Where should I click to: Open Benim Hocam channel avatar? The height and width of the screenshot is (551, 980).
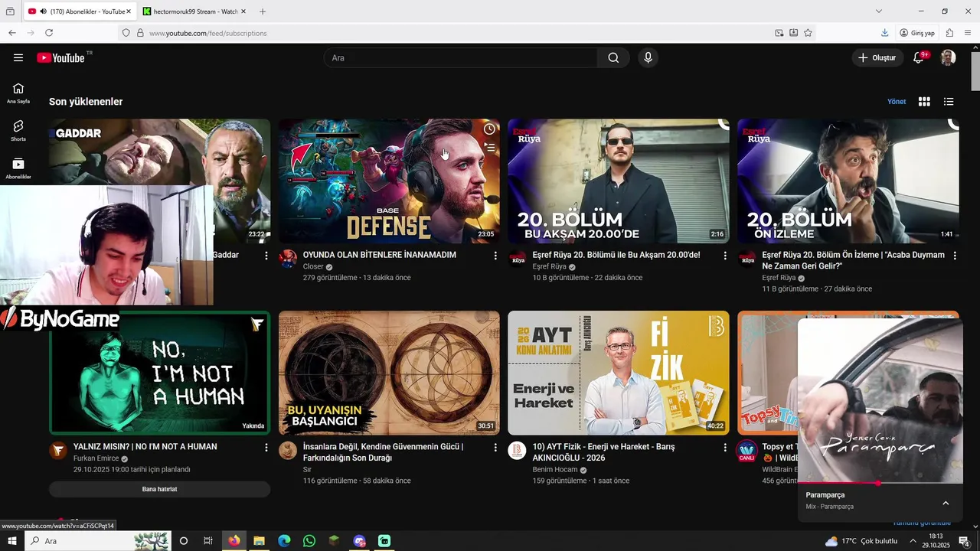[518, 450]
